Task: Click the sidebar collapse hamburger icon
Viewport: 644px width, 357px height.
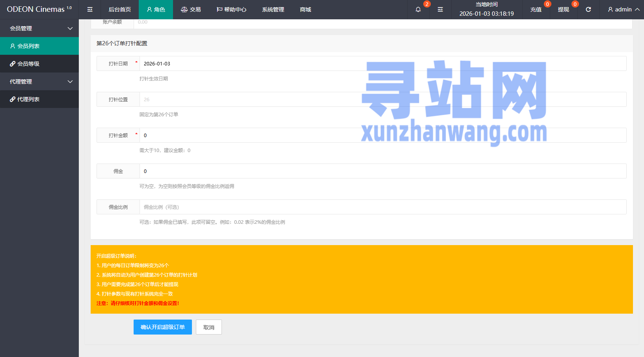Action: [90, 9]
